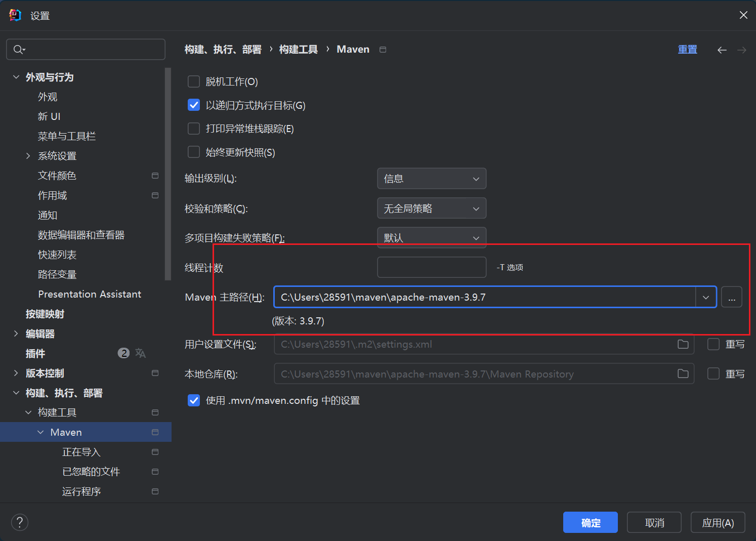Open 路径变量 settings
Viewport: 756px width, 541px height.
pyautogui.click(x=57, y=274)
